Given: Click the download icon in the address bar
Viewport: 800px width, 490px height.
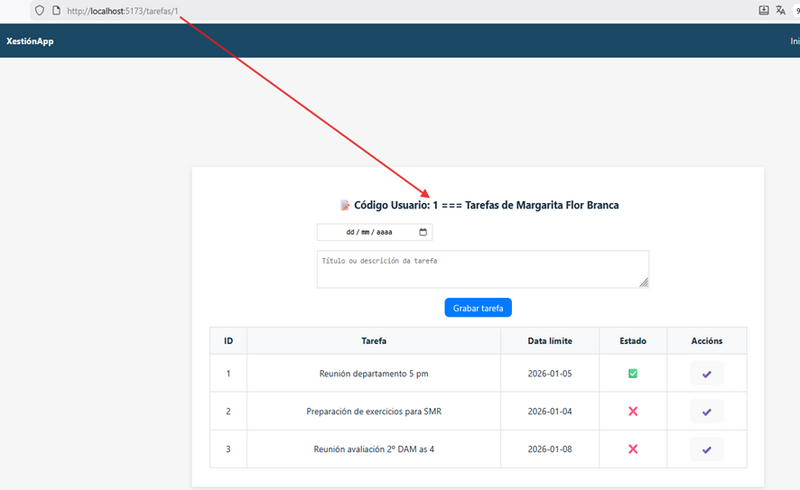Looking at the screenshot, I should (x=763, y=10).
